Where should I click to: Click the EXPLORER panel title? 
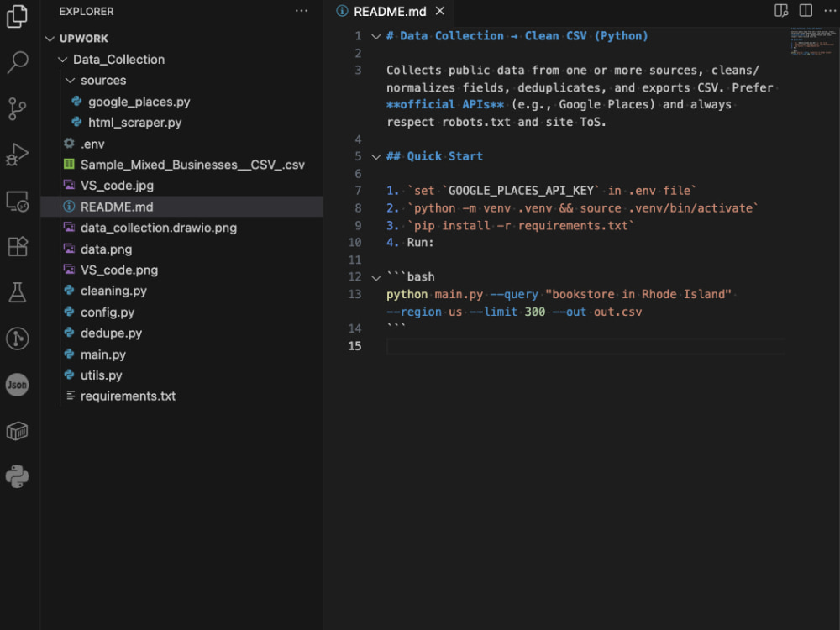click(x=87, y=11)
